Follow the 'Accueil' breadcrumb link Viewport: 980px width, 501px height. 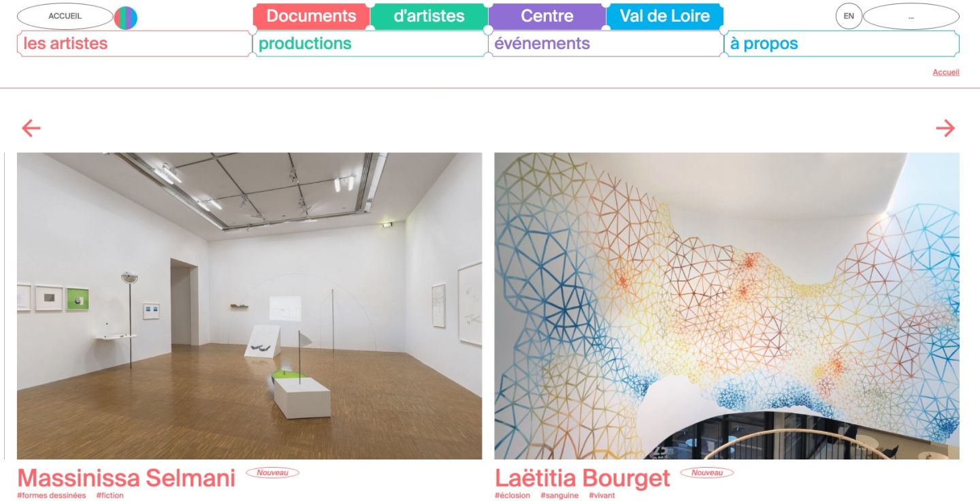tap(946, 72)
